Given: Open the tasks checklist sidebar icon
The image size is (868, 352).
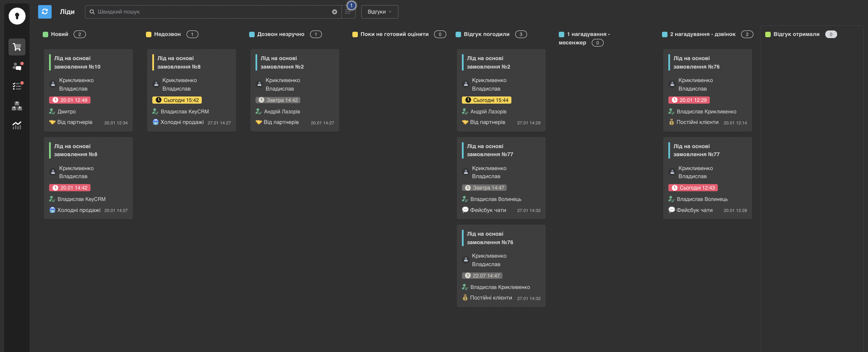Looking at the screenshot, I should 17,86.
